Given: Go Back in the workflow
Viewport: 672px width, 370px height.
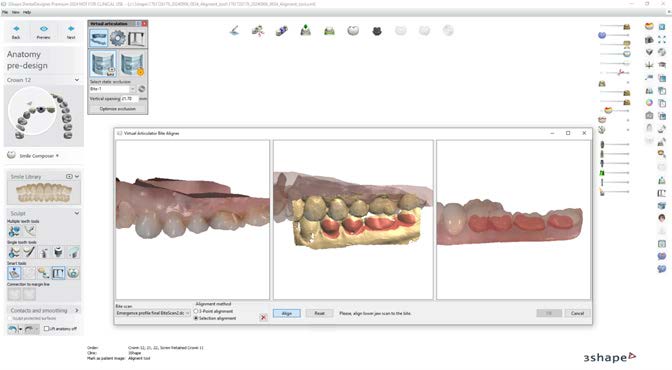Looking at the screenshot, I should coord(16,32).
